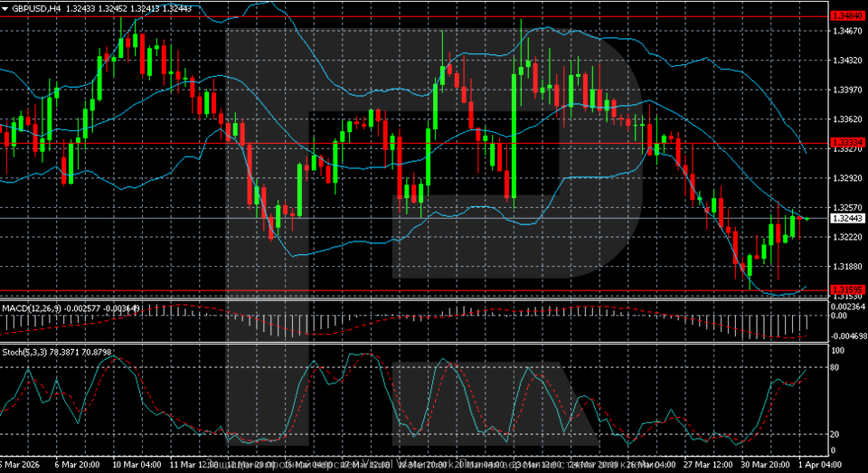Grab the divider between MACD and Stochastic panes
This screenshot has height=473, width=868.
tap(416, 343)
